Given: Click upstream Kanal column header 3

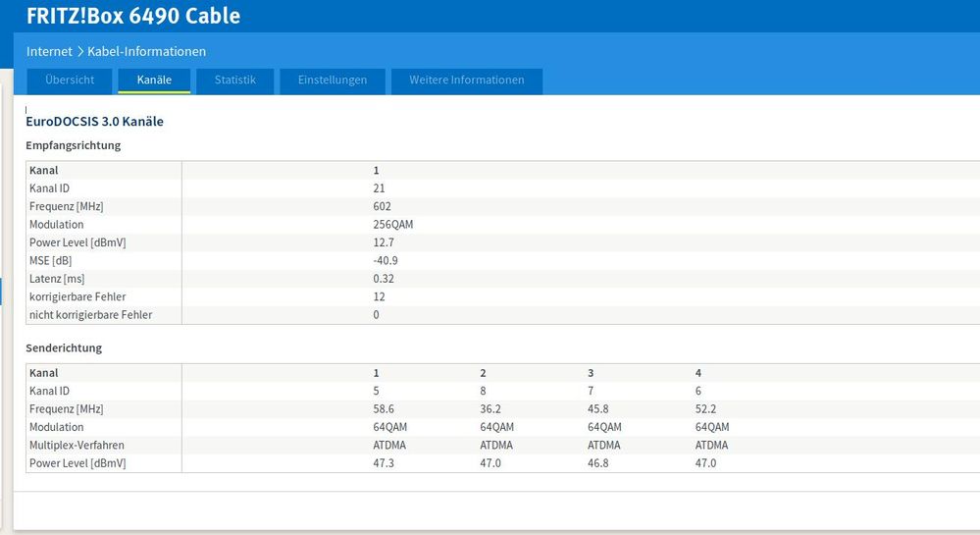Looking at the screenshot, I should pyautogui.click(x=591, y=373).
